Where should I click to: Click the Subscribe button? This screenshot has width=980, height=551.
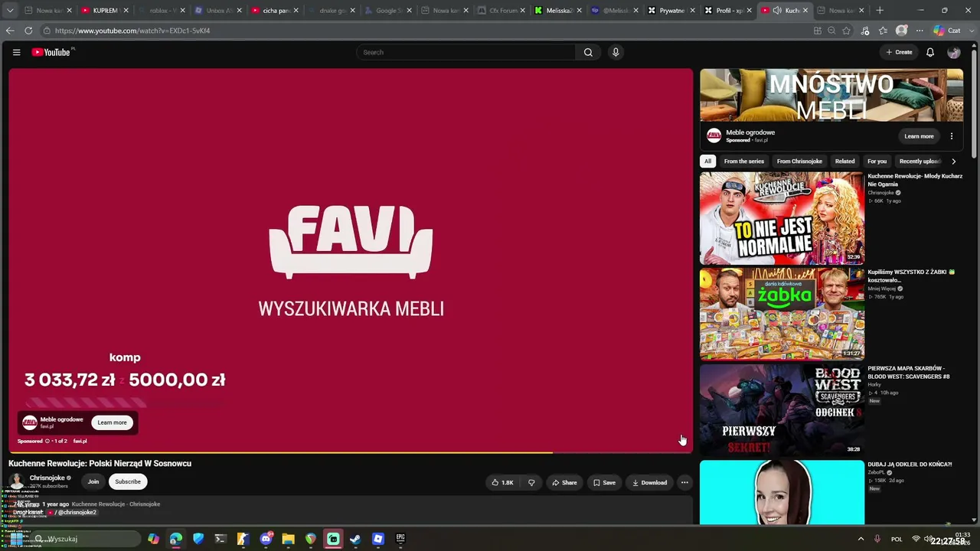[x=128, y=481]
